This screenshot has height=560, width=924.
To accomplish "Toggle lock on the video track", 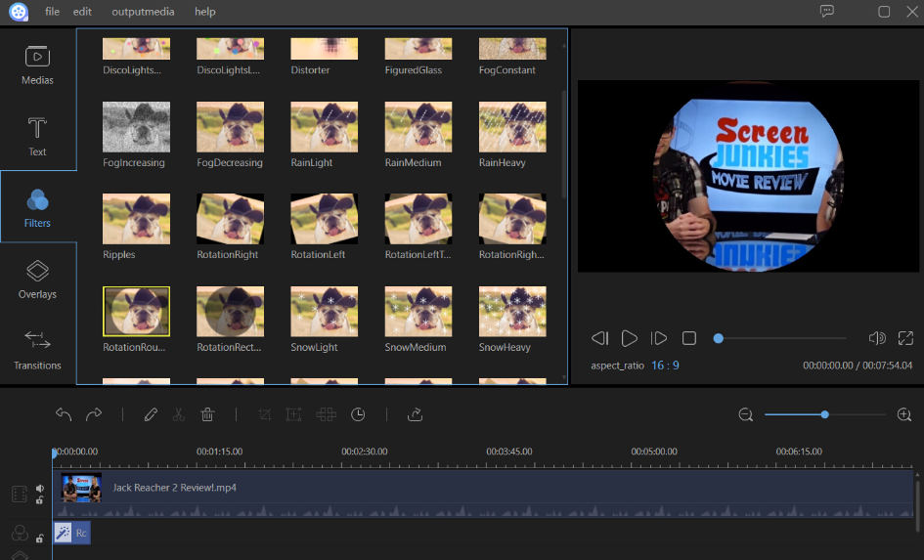I will coord(39,500).
